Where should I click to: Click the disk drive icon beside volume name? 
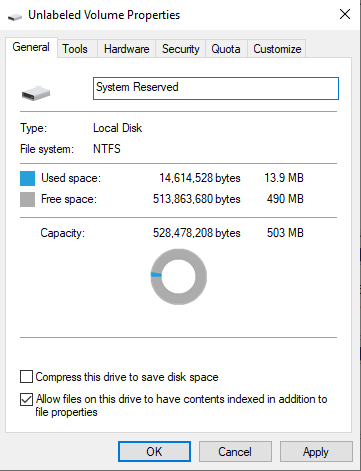point(36,93)
